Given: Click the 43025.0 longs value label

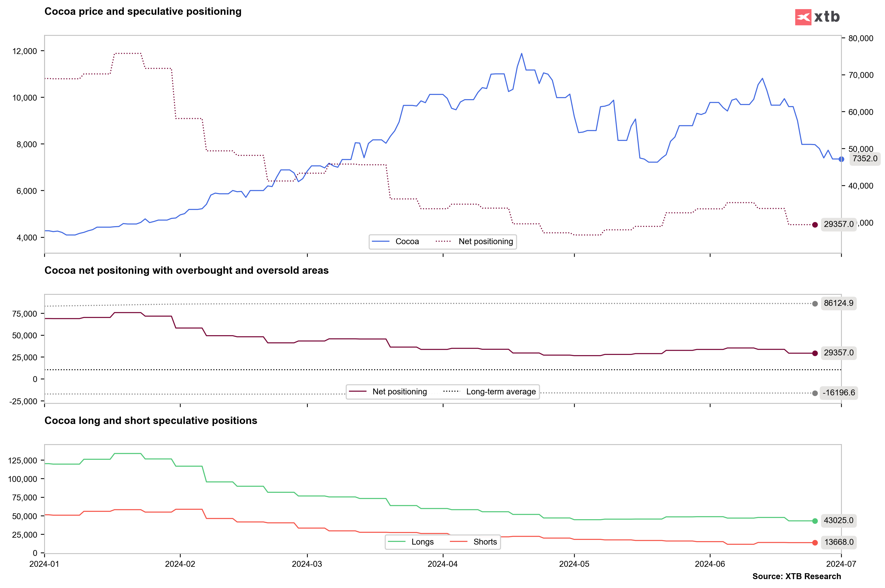Looking at the screenshot, I should tap(839, 520).
